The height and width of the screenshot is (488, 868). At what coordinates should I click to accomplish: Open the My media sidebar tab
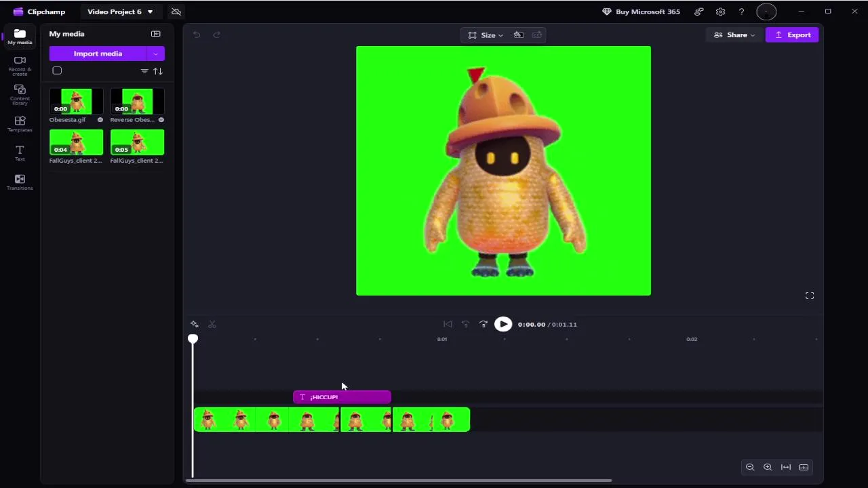[20, 37]
